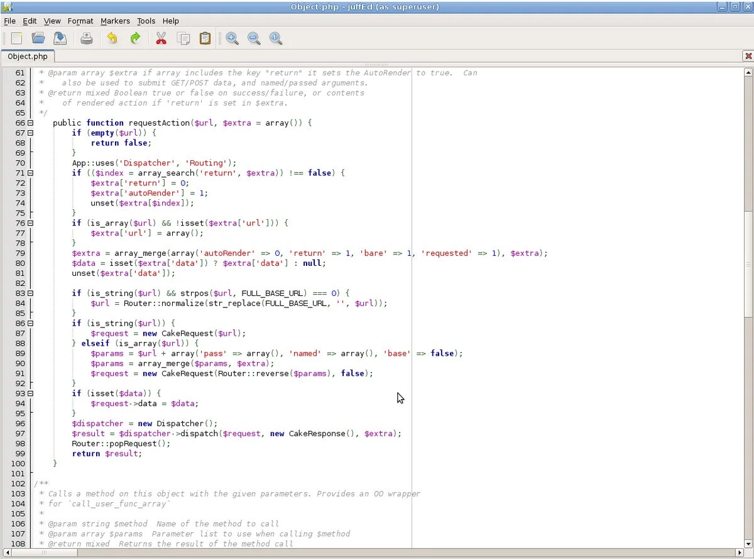Click line number 70 in the margin
This screenshot has height=560, width=754.
[x=20, y=163]
